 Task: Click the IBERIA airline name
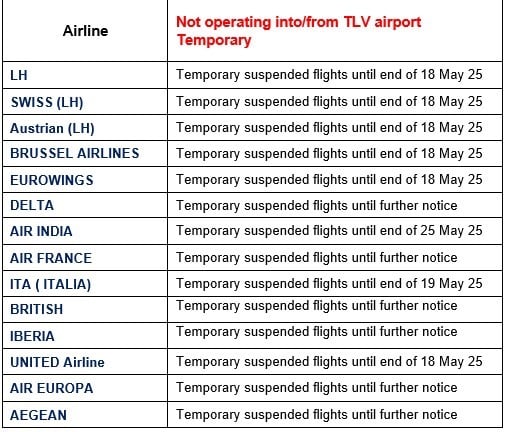point(32,336)
